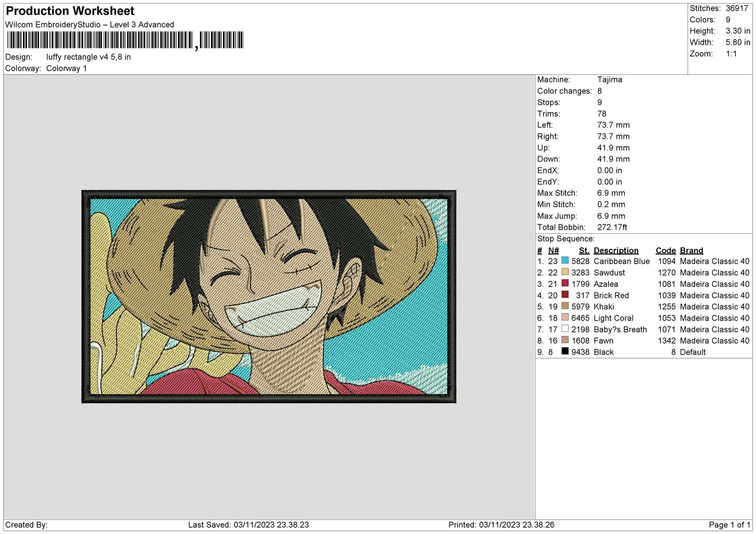Click the Azalea color swatch
756x534 pixels.
tap(565, 283)
